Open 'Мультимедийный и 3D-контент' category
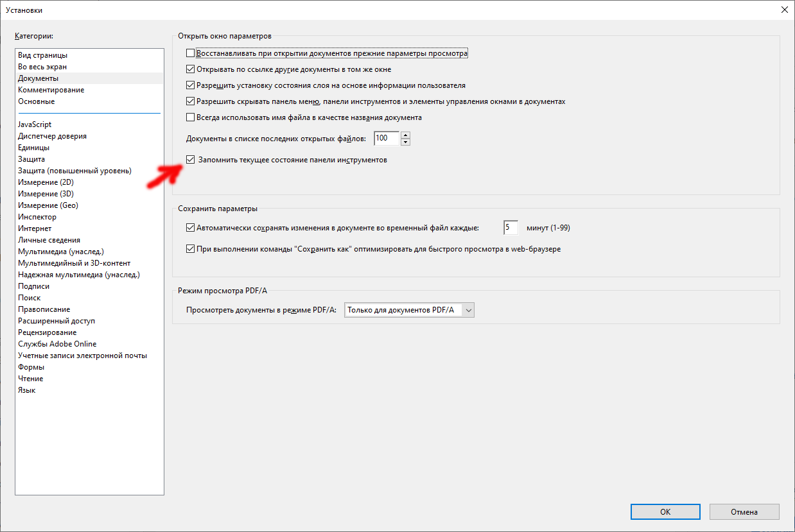Image resolution: width=795 pixels, height=532 pixels. pyautogui.click(x=89, y=263)
